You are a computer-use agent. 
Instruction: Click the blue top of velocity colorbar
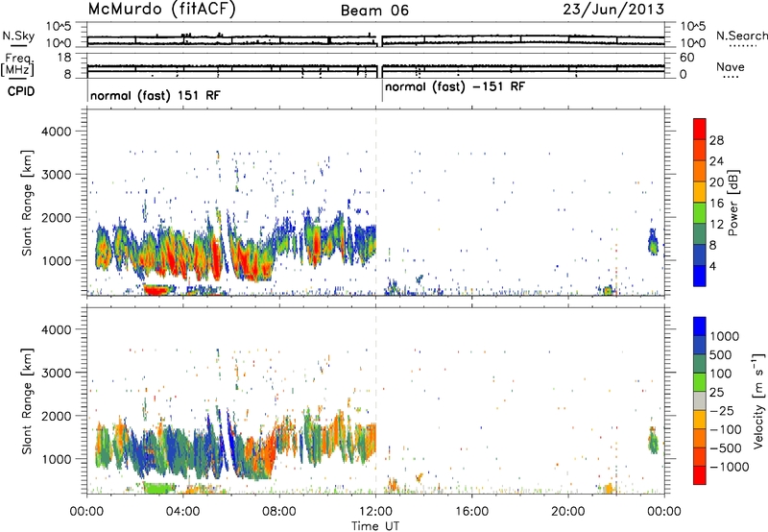tap(700, 326)
